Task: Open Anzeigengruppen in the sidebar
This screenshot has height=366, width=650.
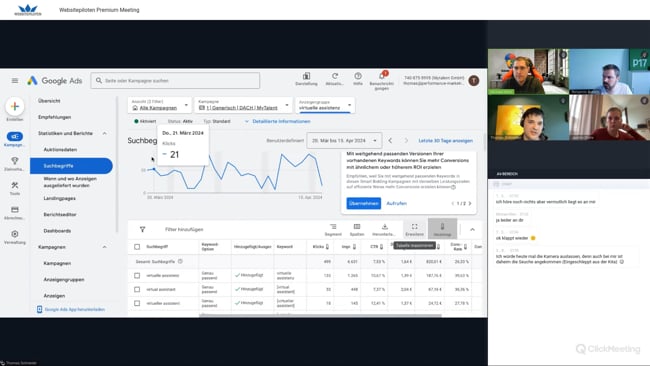Action: pyautogui.click(x=64, y=280)
